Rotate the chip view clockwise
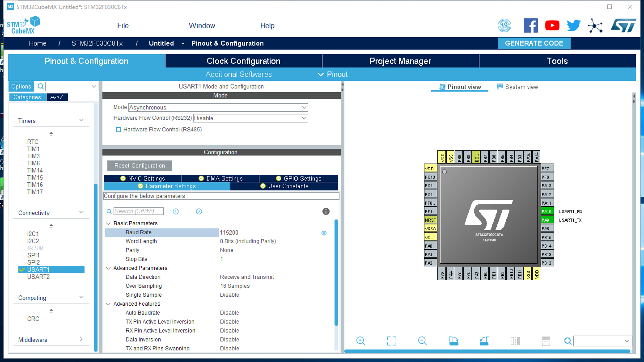 453,341
